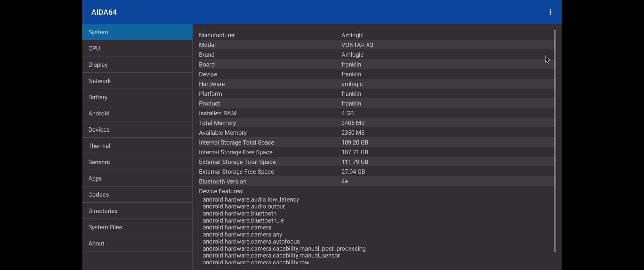644x270 pixels.
Task: Switch to the Display section
Action: (137, 65)
